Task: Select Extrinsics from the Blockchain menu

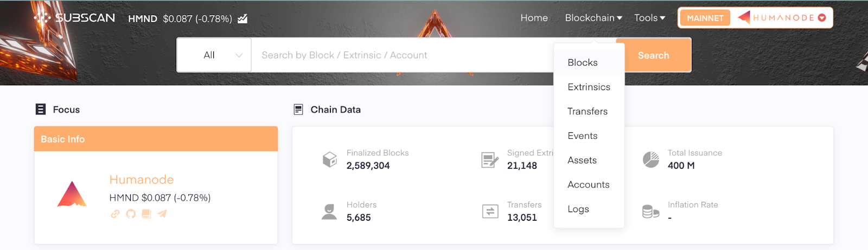Action: point(589,87)
